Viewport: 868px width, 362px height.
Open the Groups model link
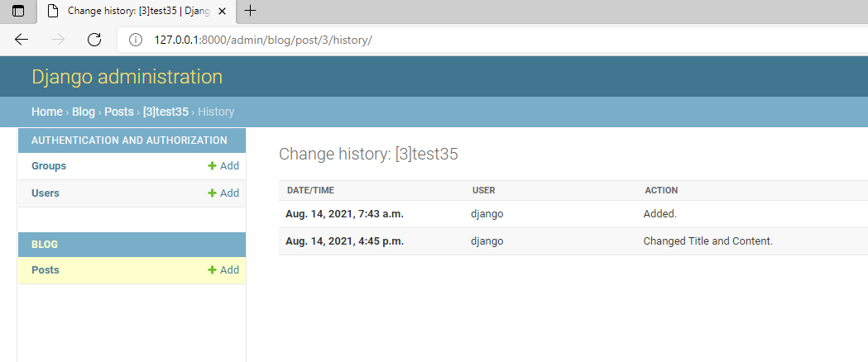49,166
